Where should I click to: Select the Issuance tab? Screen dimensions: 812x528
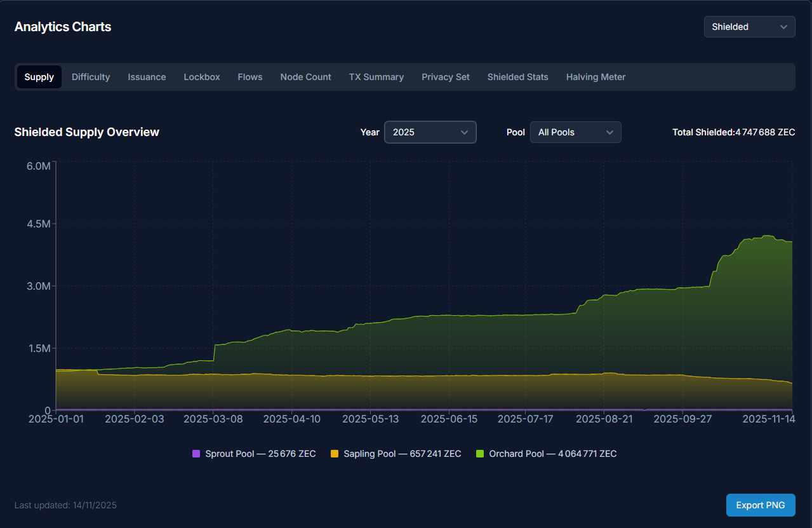147,77
